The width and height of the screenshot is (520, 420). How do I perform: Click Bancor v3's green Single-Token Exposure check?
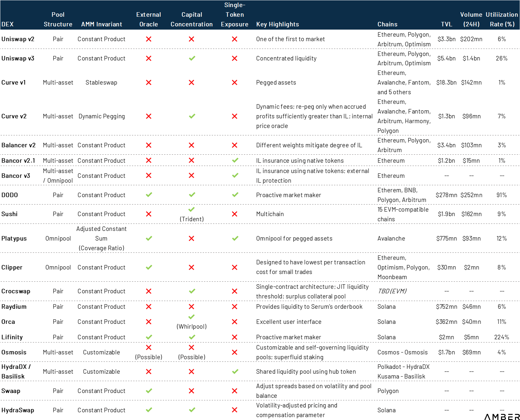click(235, 175)
